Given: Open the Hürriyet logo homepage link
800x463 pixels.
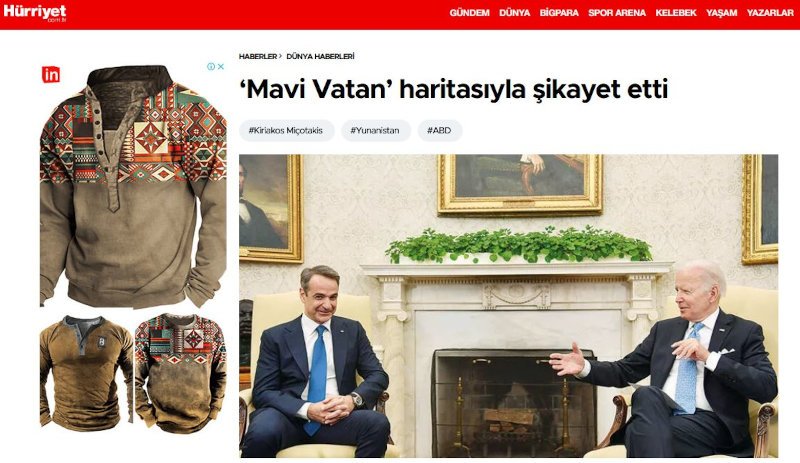Looking at the screenshot, I should pyautogui.click(x=35, y=13).
